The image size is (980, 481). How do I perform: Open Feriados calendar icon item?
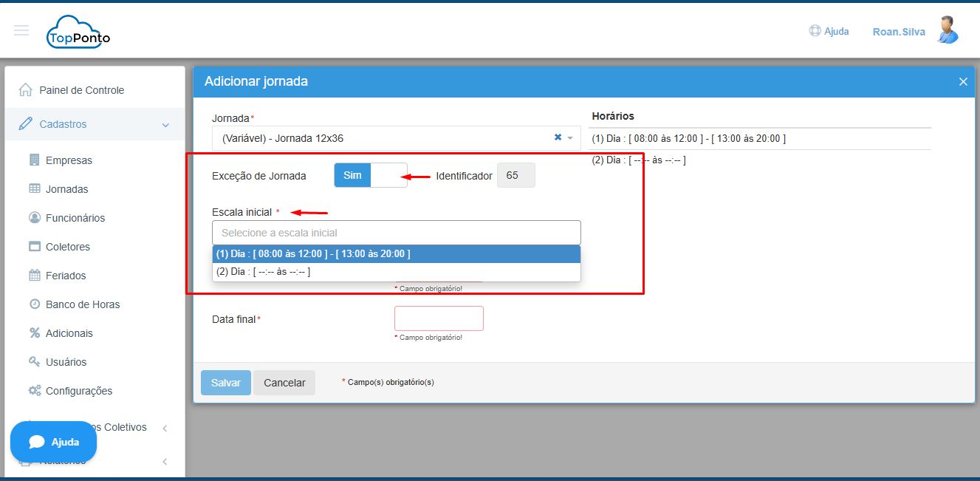click(35, 276)
